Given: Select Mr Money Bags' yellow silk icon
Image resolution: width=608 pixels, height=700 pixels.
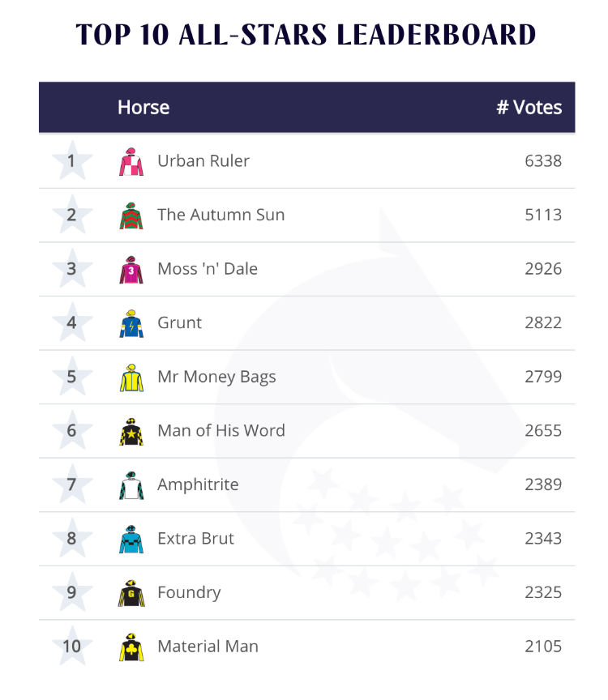Looking at the screenshot, I should pos(131,378).
